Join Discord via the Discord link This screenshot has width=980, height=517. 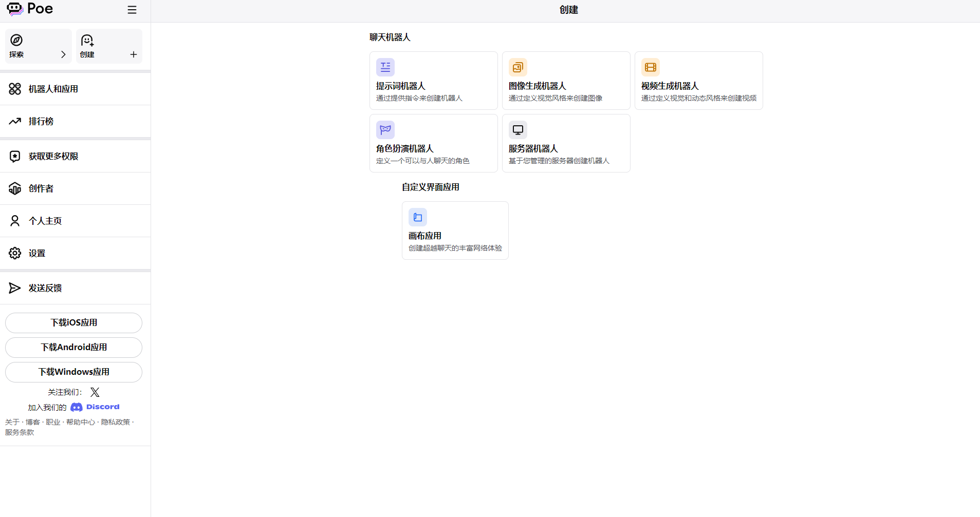click(95, 407)
